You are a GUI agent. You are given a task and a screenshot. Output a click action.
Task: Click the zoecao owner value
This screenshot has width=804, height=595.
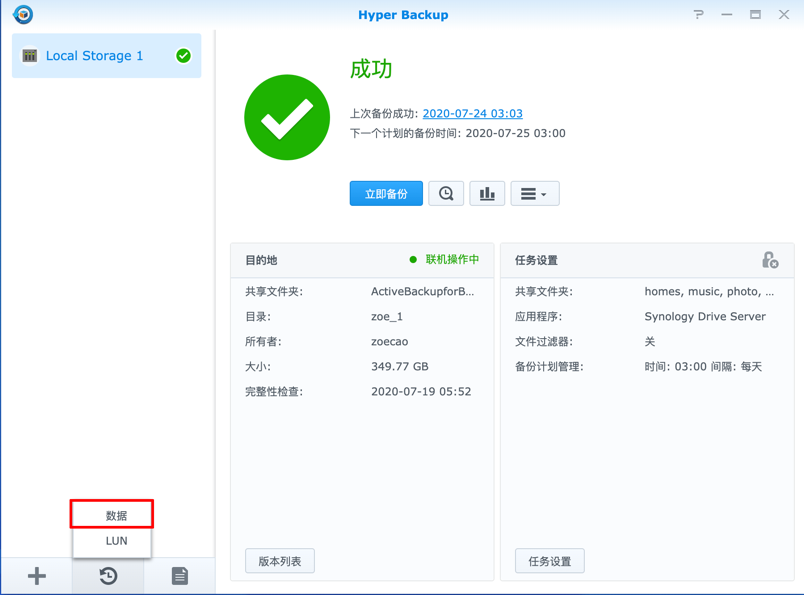[390, 342]
